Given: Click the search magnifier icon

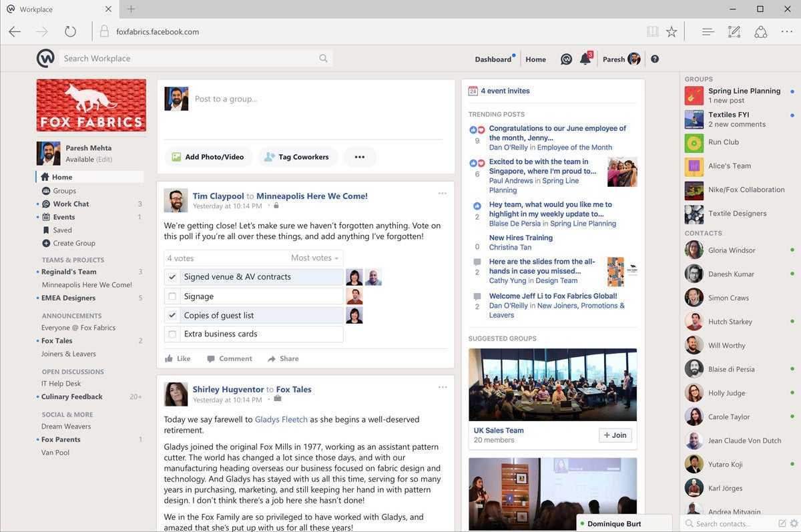Looking at the screenshot, I should click(x=323, y=59).
